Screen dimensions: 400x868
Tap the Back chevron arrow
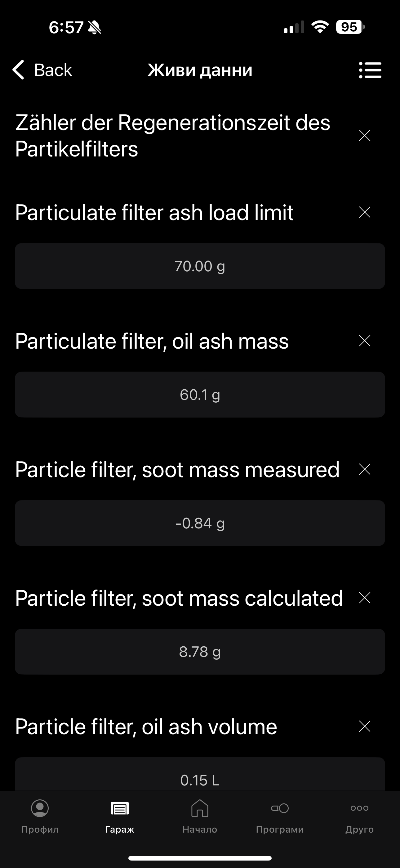(19, 70)
